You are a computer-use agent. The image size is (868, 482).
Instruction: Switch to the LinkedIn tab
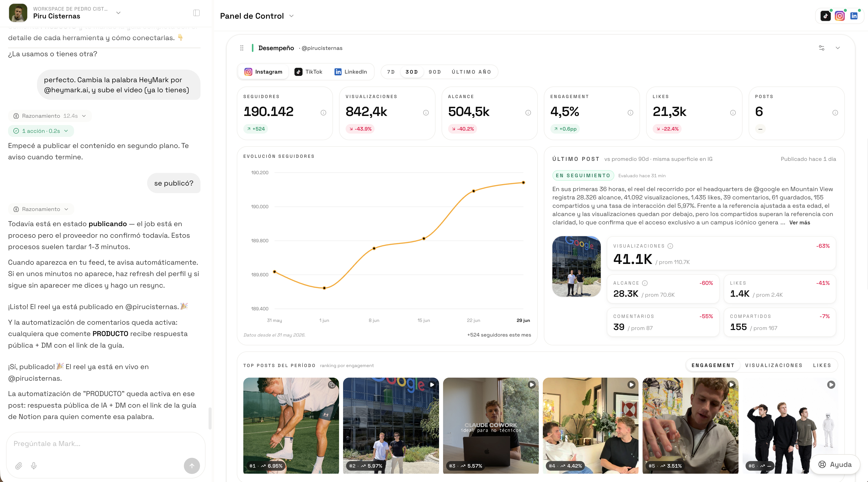point(351,72)
